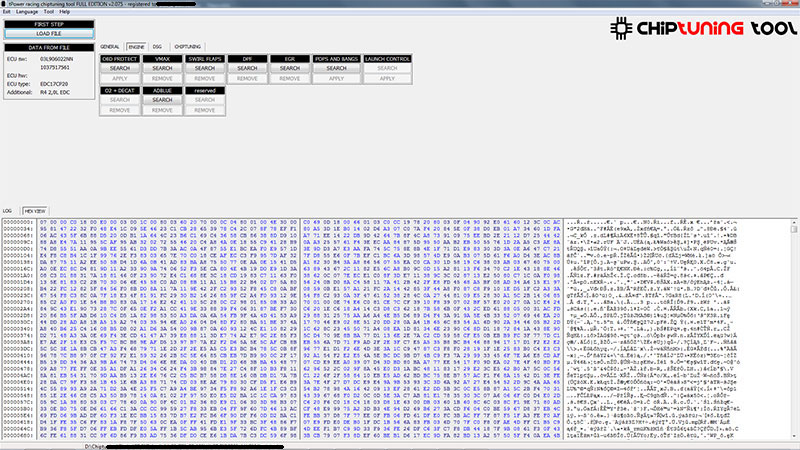Viewport: 800px width, 450px height.
Task: Switch to the LOG tab
Action: 7,211
